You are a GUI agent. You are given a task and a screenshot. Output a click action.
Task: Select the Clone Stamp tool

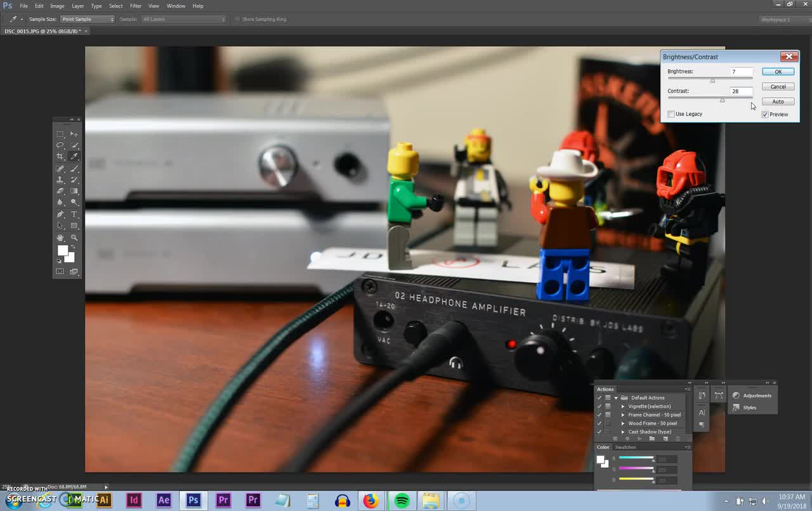(x=60, y=180)
